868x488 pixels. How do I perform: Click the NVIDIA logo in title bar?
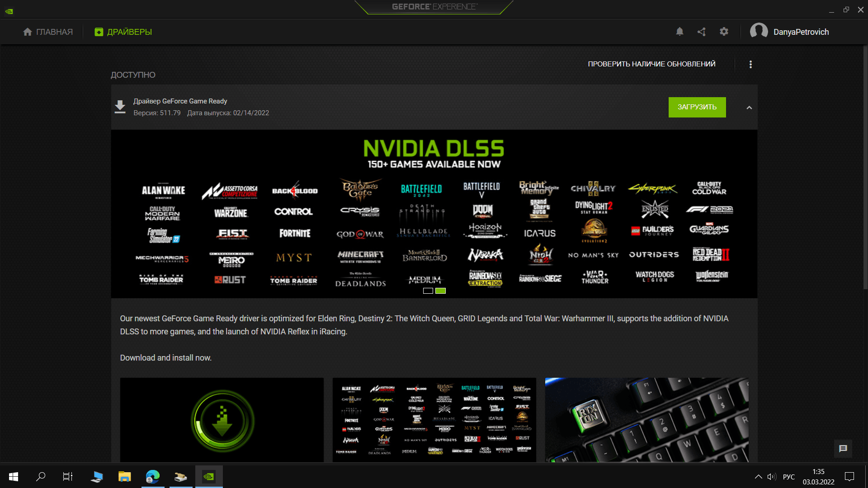coord(9,11)
